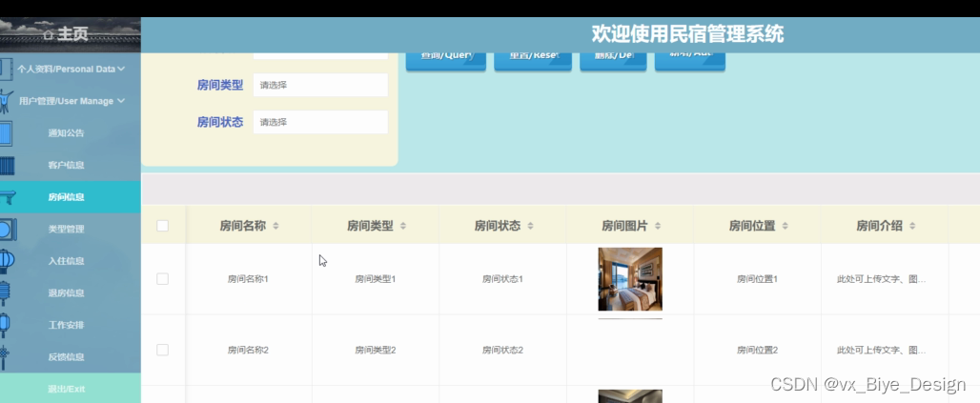Select 房间信息 in the sidebar
The width and height of the screenshot is (980, 403).
click(70, 197)
